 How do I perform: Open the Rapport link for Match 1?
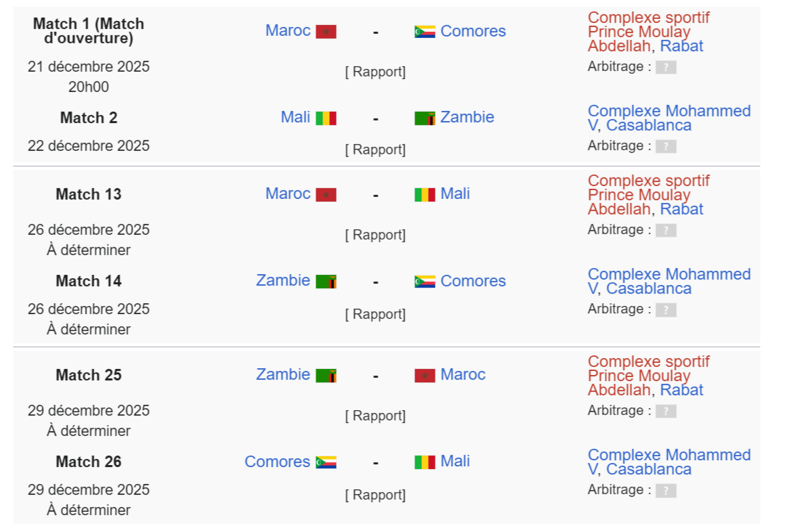(x=375, y=72)
